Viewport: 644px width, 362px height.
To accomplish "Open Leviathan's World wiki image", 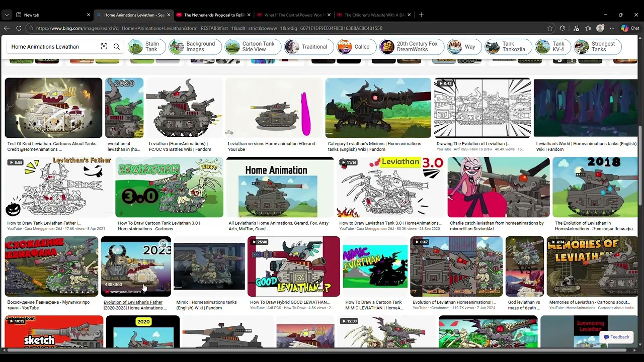I will point(586,108).
